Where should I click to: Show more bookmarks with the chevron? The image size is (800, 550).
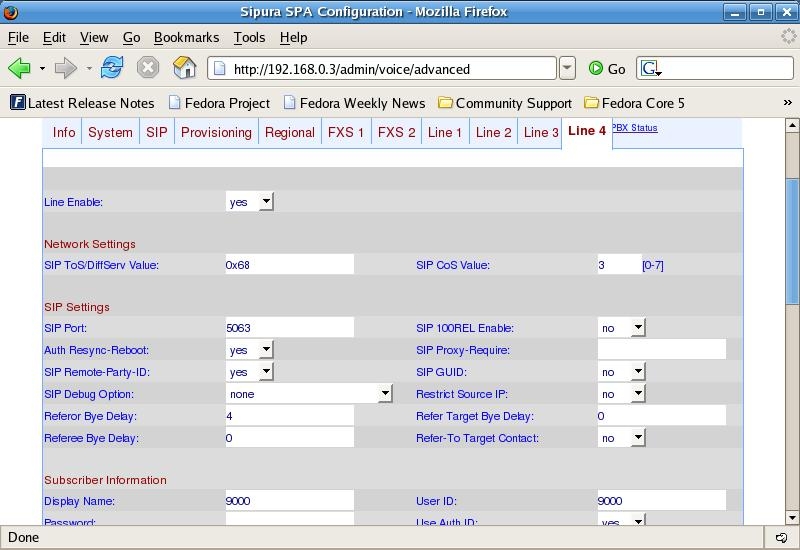click(x=787, y=102)
